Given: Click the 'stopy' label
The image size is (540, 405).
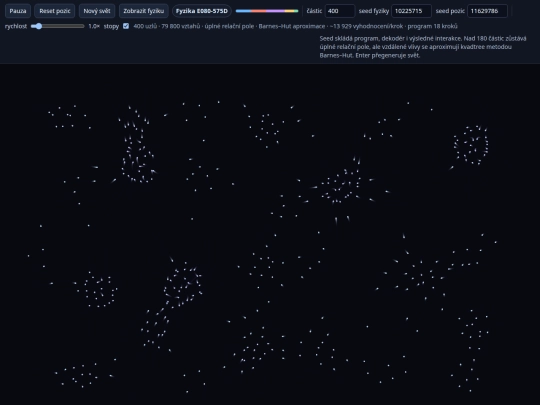Looking at the screenshot, I should point(111,26).
